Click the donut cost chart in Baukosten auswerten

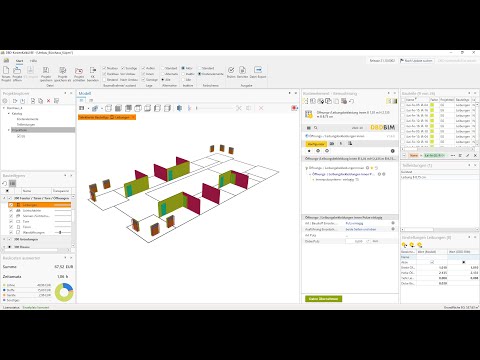64,292
